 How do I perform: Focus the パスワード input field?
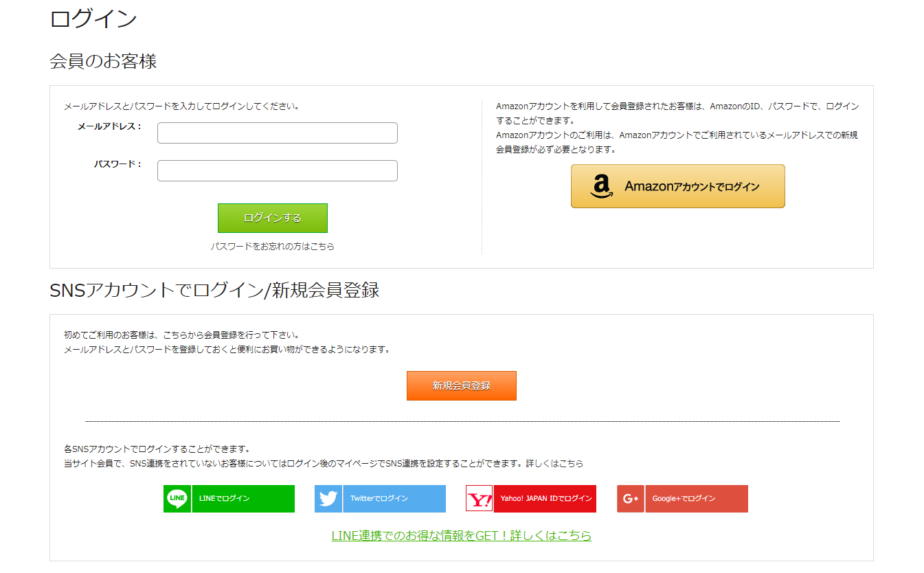tap(278, 171)
